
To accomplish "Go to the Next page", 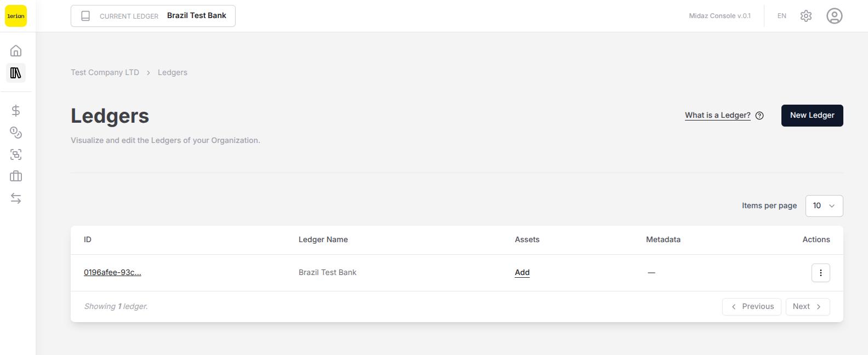I will (808, 307).
